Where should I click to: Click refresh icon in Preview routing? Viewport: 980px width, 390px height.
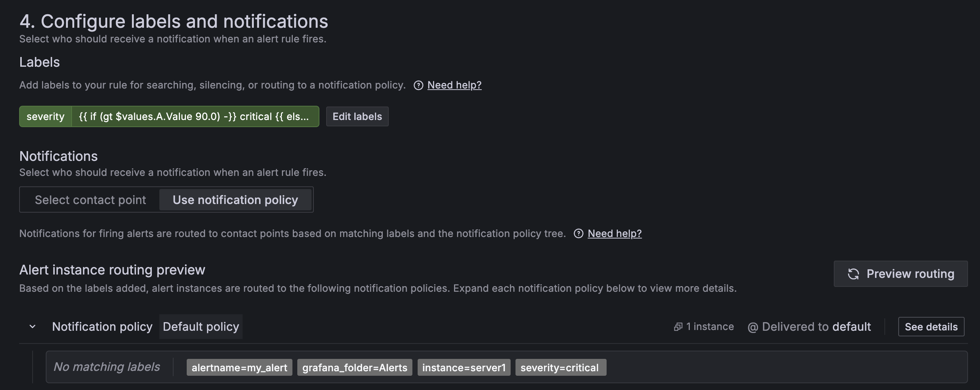point(853,274)
